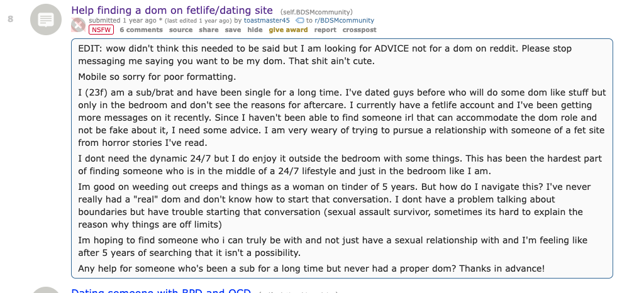This screenshot has width=644, height=293.
Task: Click the rank number 8
Action: 10,19
